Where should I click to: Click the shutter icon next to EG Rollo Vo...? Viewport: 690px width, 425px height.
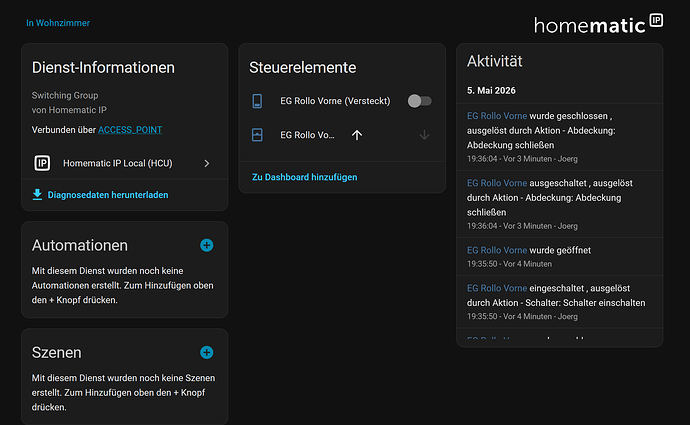pos(257,135)
